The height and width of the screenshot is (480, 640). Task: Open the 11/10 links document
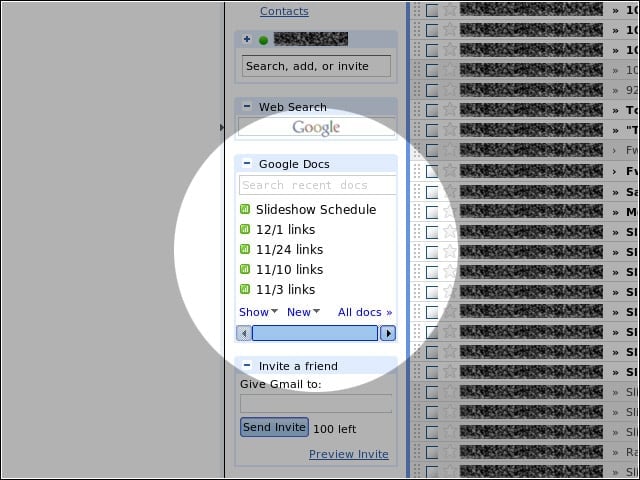point(289,269)
